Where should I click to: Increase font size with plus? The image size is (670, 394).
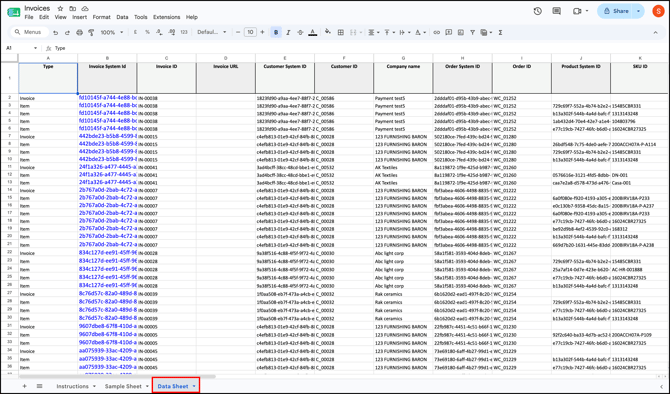[262, 32]
